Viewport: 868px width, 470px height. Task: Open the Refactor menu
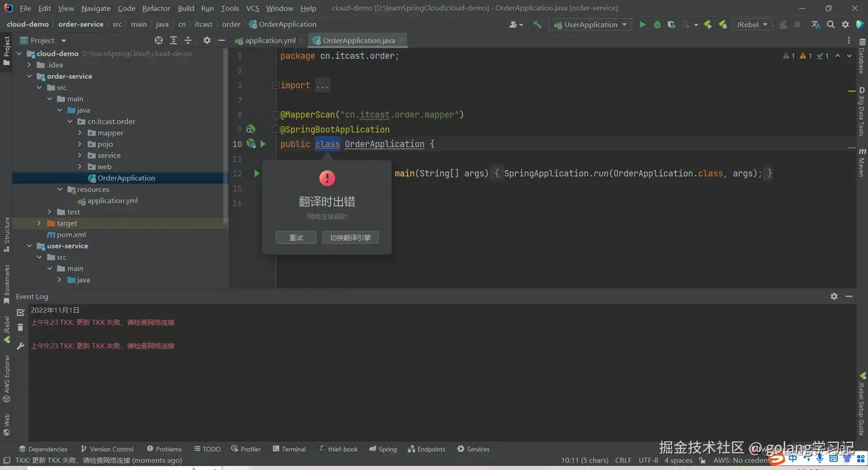pyautogui.click(x=156, y=8)
